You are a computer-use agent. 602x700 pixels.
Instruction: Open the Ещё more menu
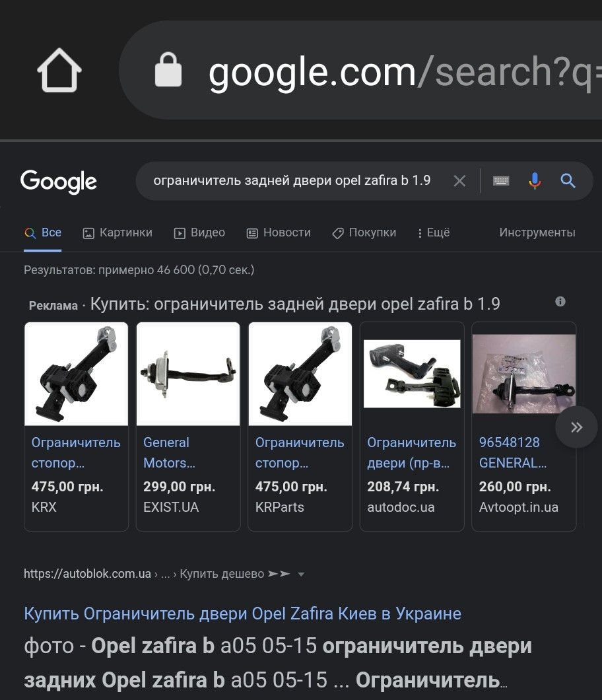[x=434, y=232]
